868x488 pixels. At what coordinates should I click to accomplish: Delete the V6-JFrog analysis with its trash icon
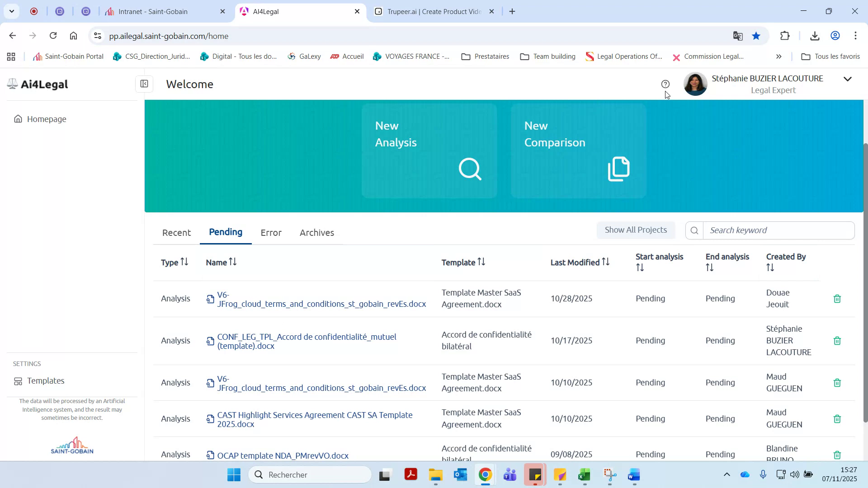(837, 298)
